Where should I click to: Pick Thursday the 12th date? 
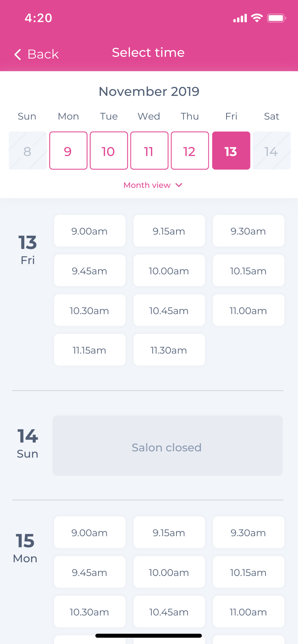(x=190, y=151)
